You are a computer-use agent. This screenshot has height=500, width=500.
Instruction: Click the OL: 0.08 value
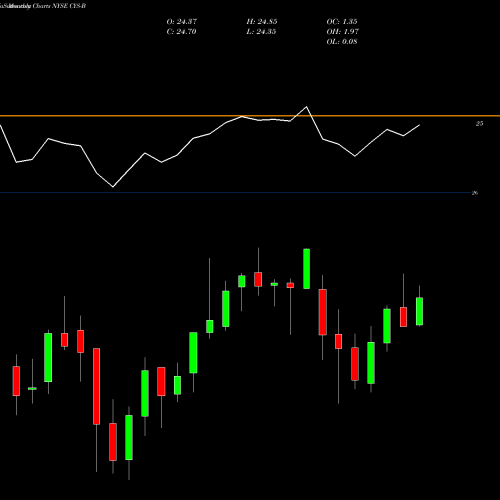(342, 42)
